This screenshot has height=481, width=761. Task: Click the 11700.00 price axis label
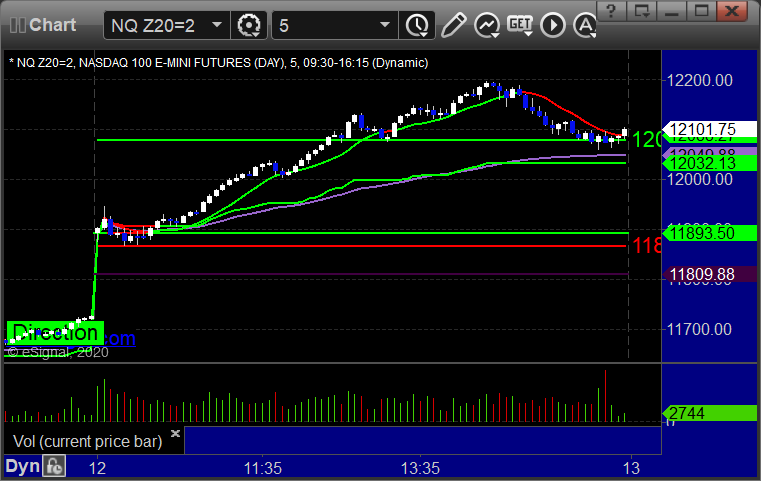click(x=700, y=330)
